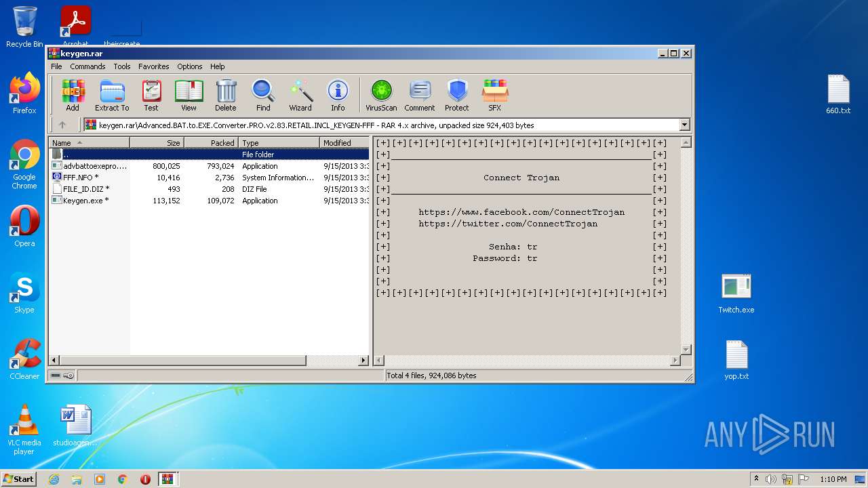Open the Wizard tool

click(x=300, y=95)
